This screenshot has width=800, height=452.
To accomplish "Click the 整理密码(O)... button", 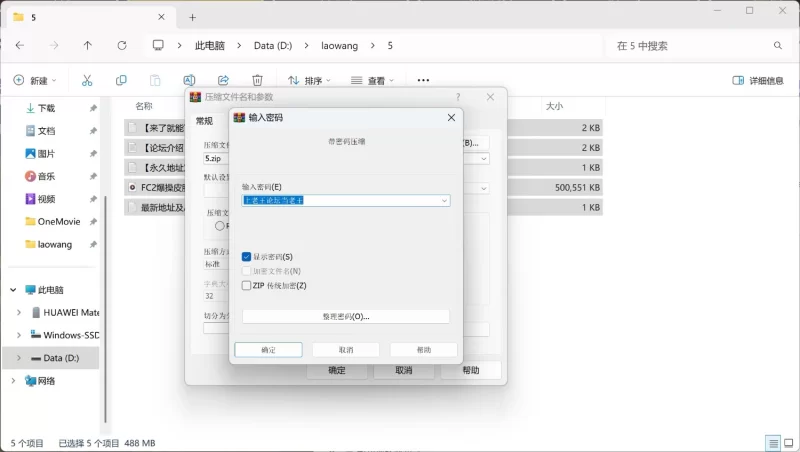I will (345, 316).
